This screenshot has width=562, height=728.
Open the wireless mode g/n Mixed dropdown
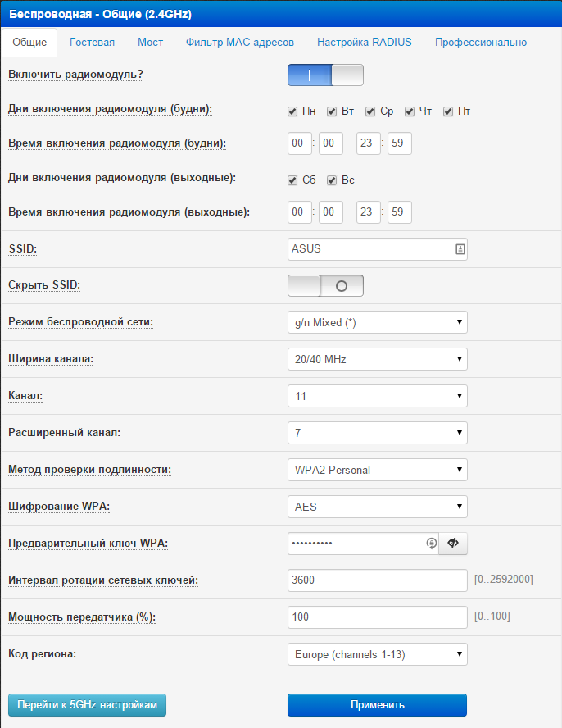click(x=377, y=322)
